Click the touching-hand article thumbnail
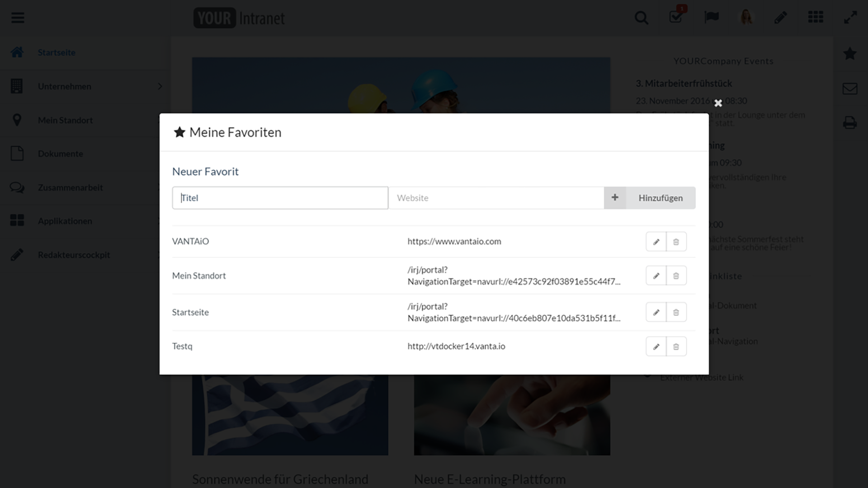Image resolution: width=868 pixels, height=488 pixels. (512, 414)
